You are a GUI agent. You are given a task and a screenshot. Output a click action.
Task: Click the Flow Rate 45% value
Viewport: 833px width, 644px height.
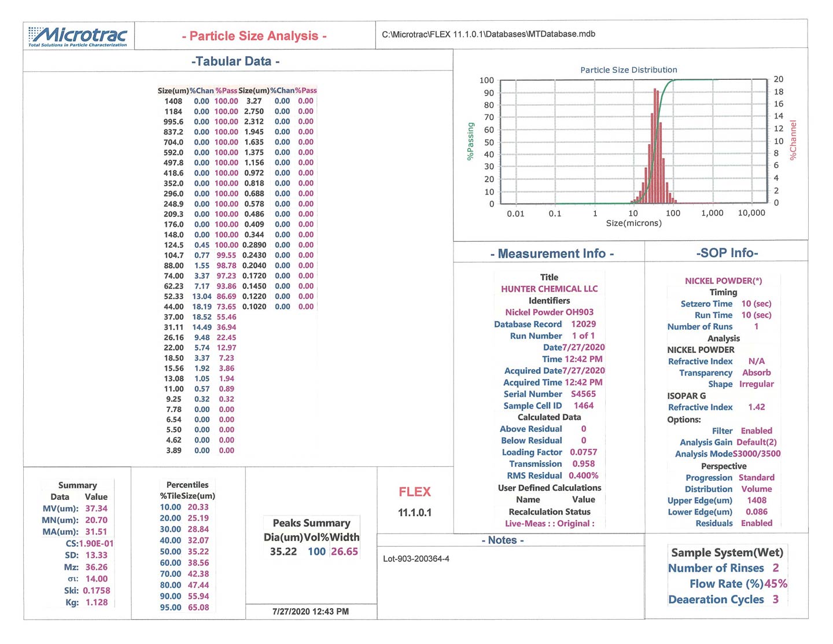(x=775, y=584)
